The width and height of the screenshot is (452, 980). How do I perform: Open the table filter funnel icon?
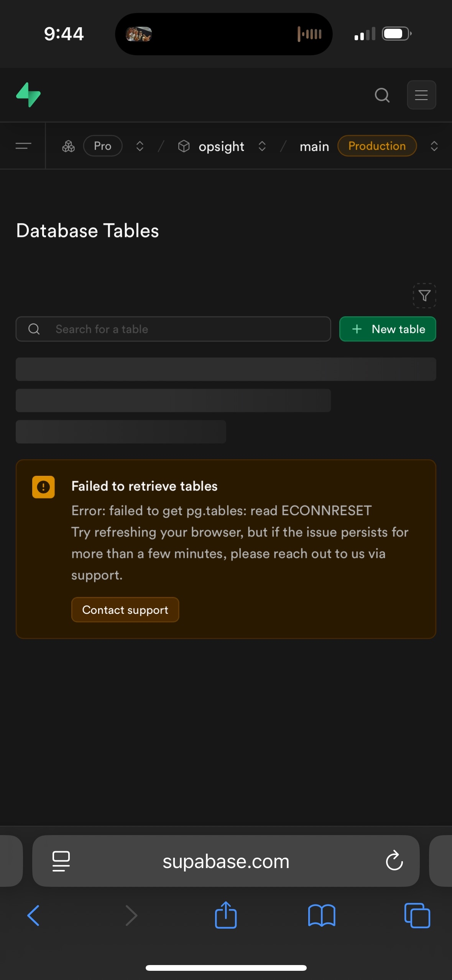(x=424, y=296)
